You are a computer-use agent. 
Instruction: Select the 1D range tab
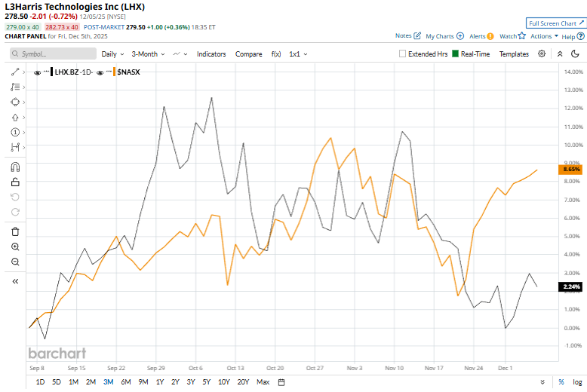[40, 382]
